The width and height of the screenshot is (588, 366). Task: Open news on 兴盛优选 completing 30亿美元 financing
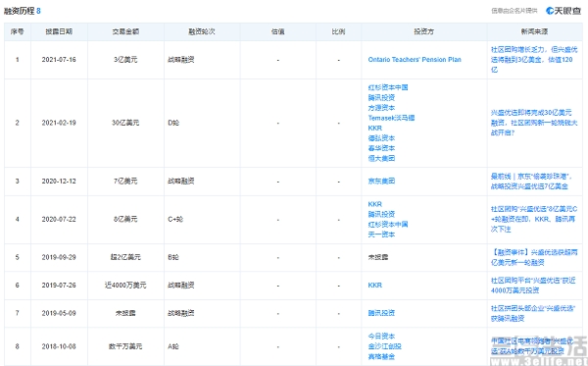pyautogui.click(x=534, y=123)
